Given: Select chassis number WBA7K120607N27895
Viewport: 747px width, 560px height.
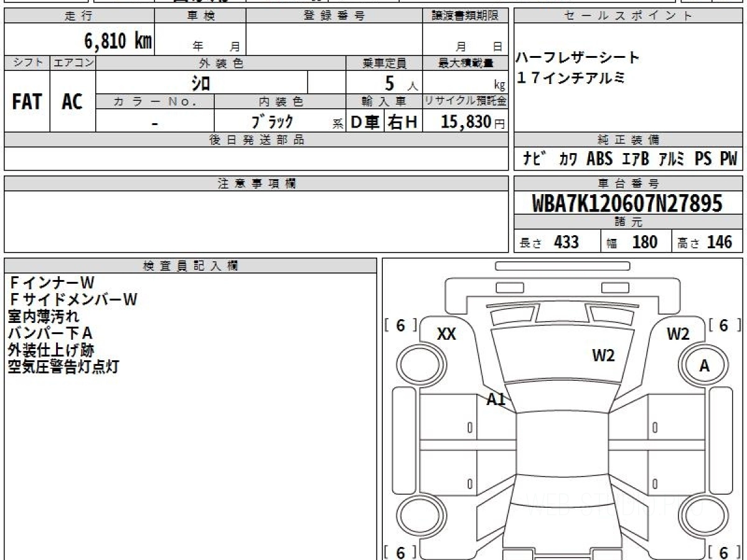Looking at the screenshot, I should coord(627,203).
